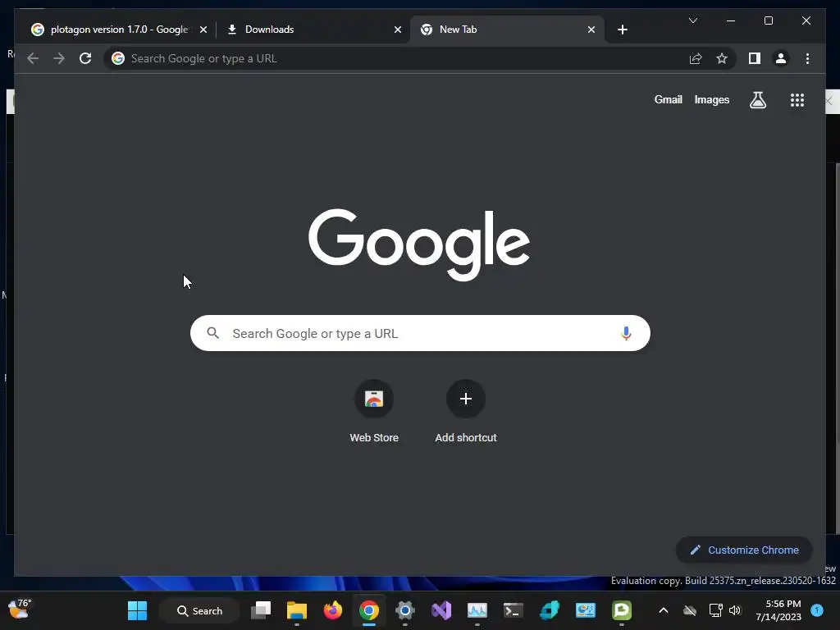Viewport: 840px width, 630px height.
Task: Reload the page with the refresh icon
Action: point(85,58)
